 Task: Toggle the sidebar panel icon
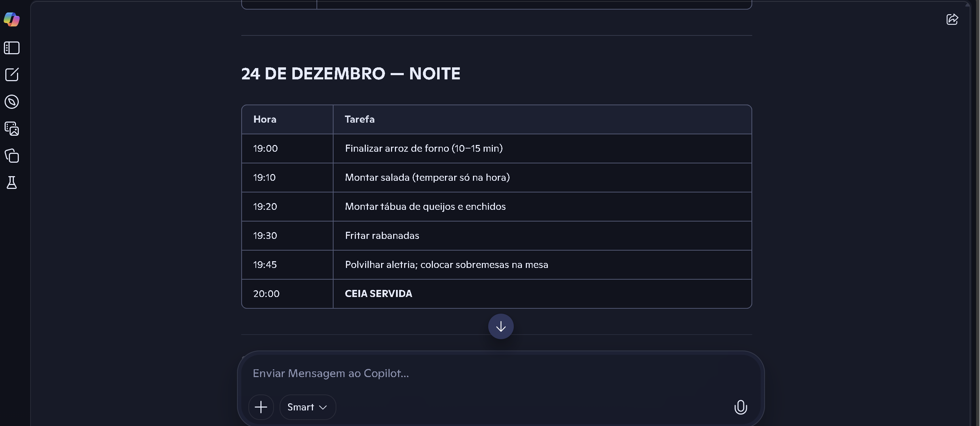11,48
